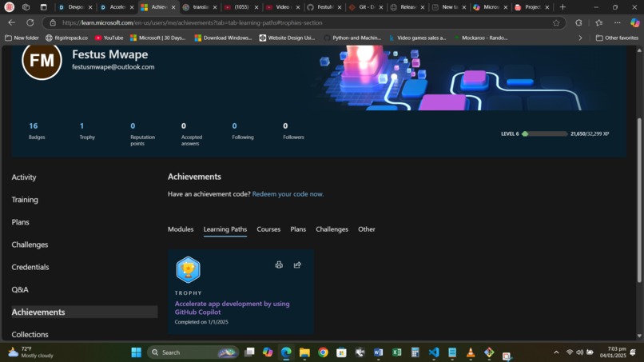
Task: Click the Windows taskbar Search box
Action: pos(193,352)
